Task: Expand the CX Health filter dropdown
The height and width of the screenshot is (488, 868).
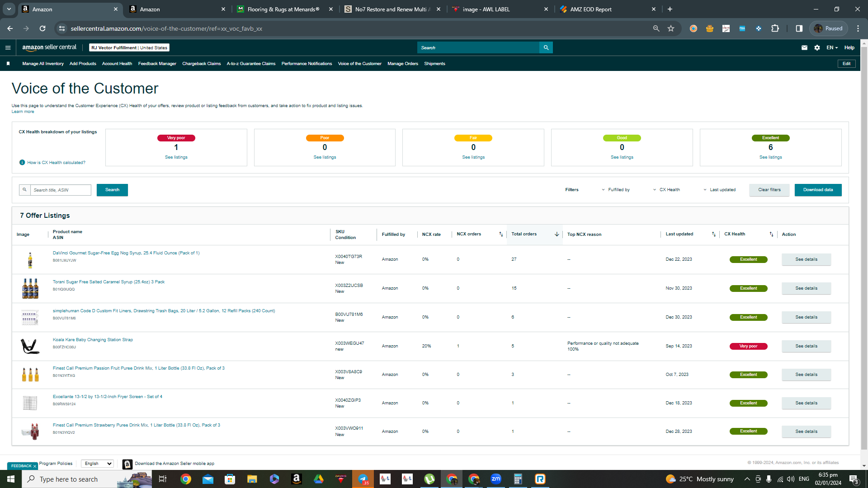Action: click(666, 190)
